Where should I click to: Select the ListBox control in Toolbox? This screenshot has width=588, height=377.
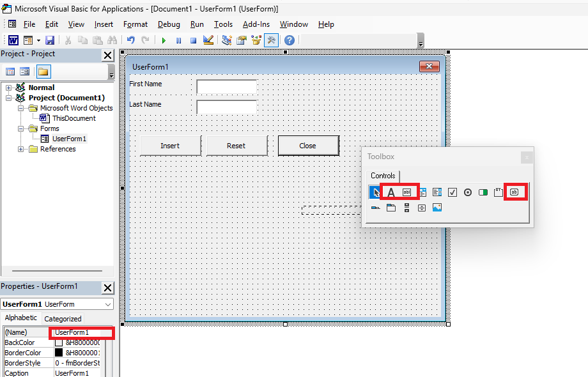click(x=437, y=192)
